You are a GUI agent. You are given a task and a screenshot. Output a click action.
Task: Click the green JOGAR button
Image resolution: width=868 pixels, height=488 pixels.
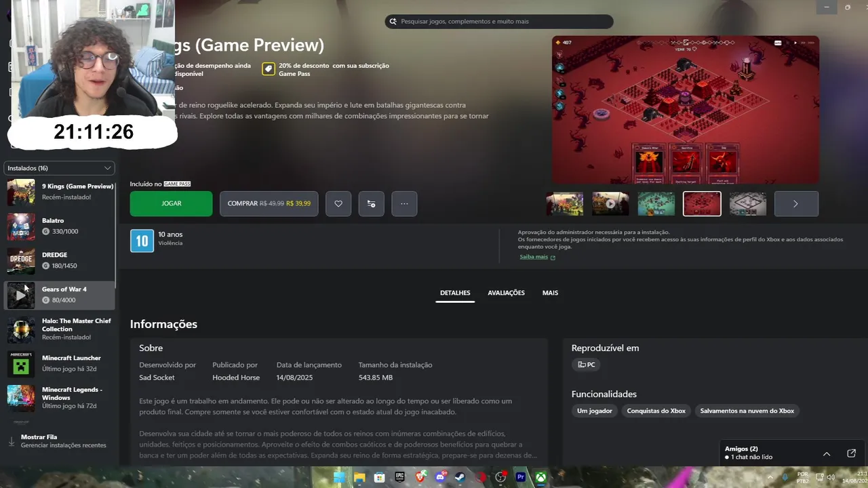[171, 203]
